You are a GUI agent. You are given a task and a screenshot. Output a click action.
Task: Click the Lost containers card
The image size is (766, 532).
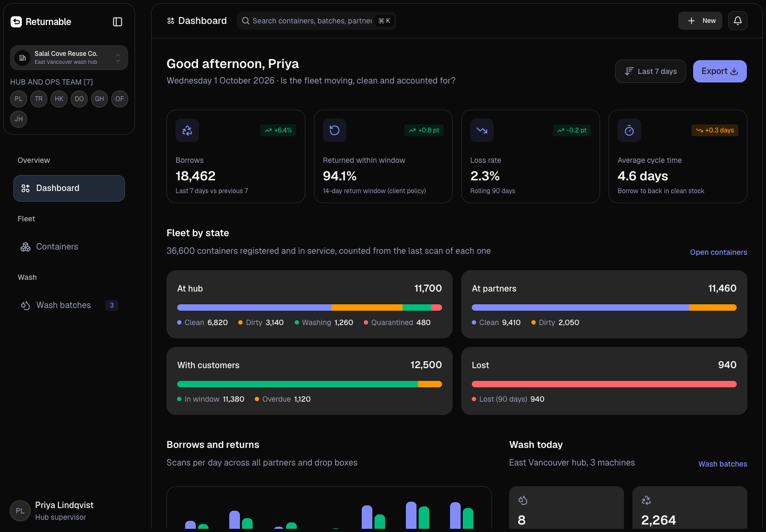point(604,381)
